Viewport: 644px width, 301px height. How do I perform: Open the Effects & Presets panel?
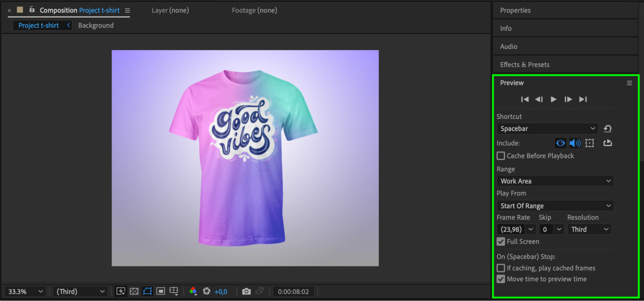click(524, 65)
